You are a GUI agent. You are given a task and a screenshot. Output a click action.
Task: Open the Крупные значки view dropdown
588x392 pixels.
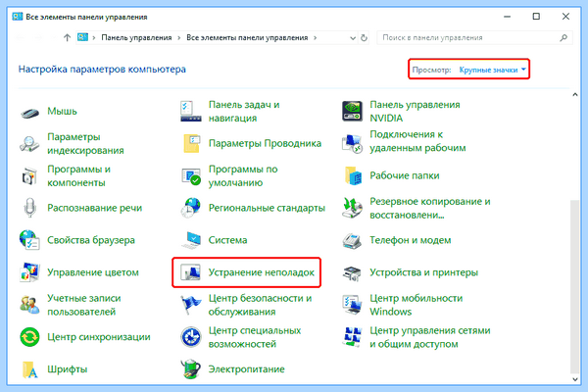pyautogui.click(x=492, y=70)
